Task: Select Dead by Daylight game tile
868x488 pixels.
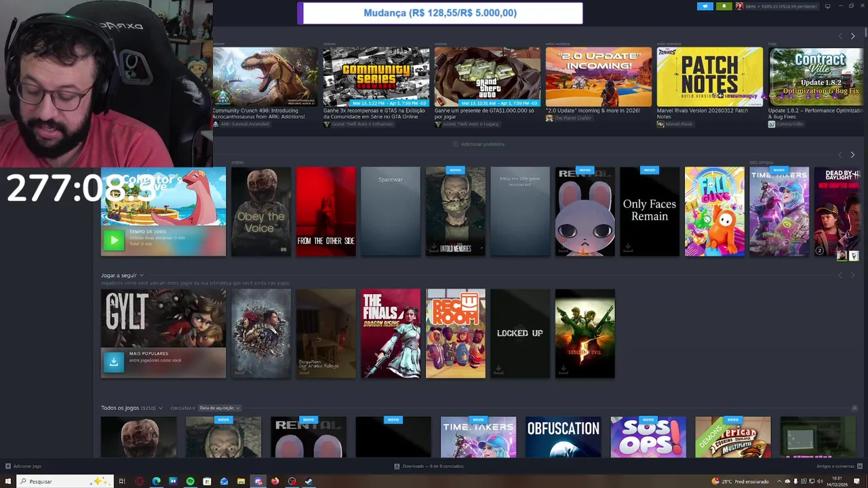Action: tap(838, 211)
